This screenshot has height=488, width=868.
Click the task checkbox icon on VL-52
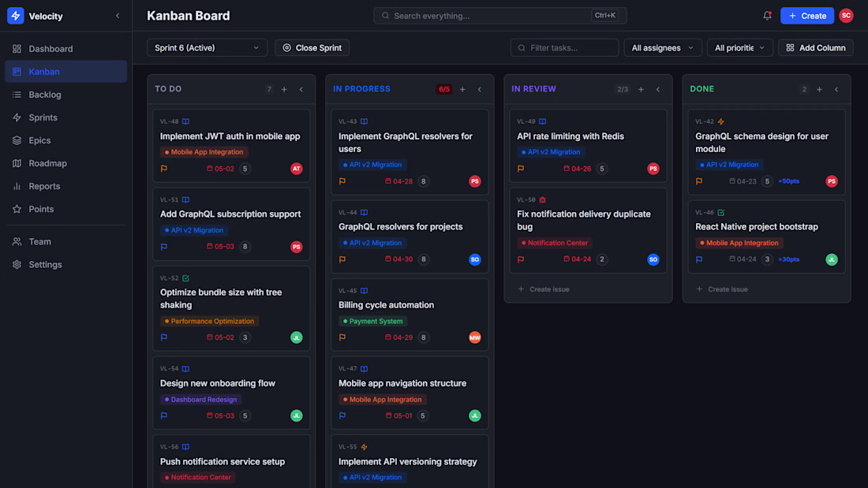coord(186,278)
